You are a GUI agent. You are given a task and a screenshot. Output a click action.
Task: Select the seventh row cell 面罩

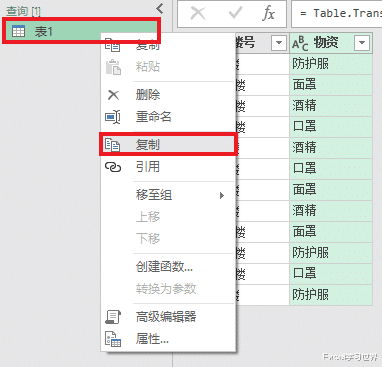[331, 190]
